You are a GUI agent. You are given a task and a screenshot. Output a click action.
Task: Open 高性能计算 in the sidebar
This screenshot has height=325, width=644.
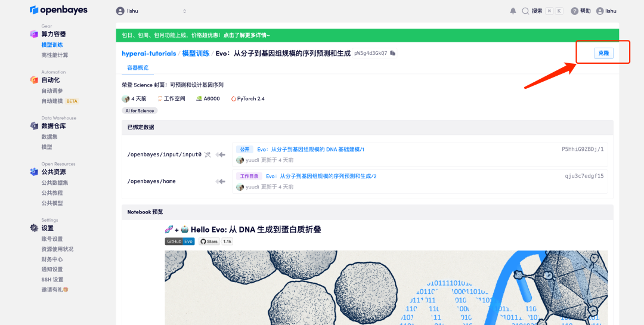tap(54, 55)
